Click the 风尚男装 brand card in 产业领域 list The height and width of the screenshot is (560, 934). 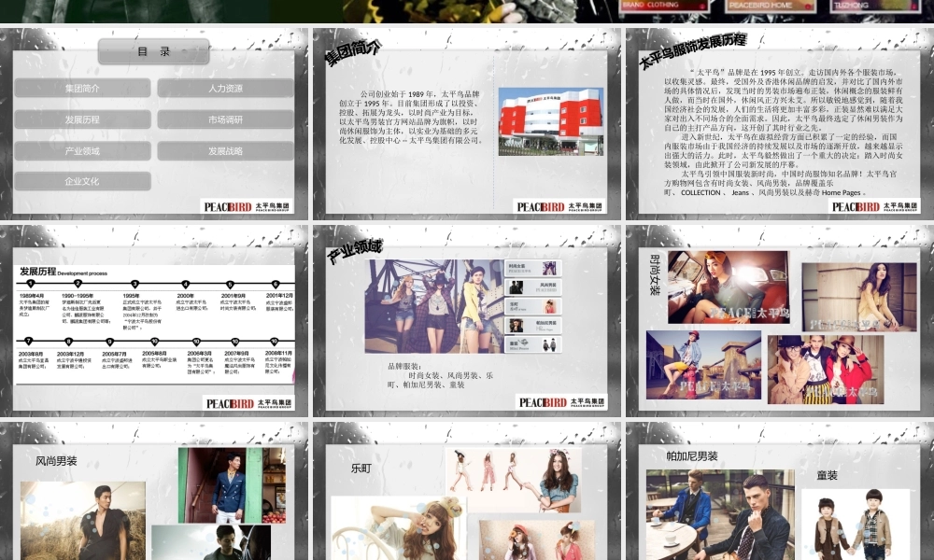[533, 287]
